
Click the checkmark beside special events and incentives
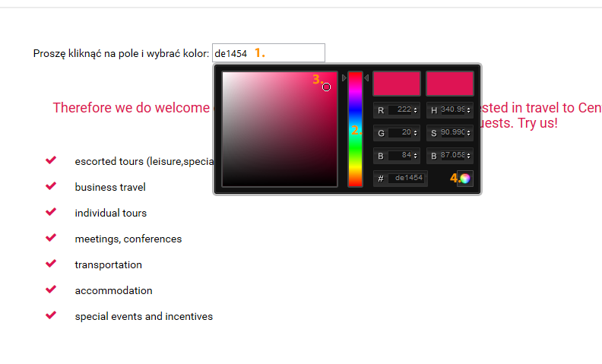coord(51,315)
